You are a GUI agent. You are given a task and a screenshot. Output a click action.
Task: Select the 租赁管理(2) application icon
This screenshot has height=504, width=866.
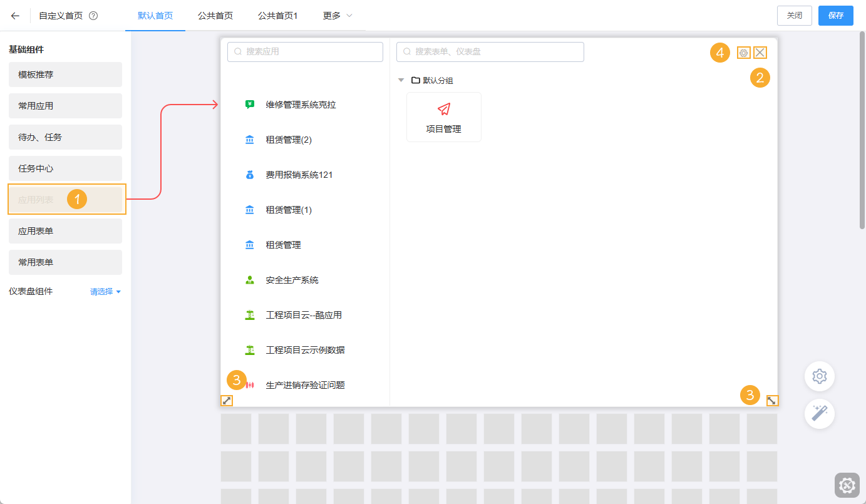[249, 140]
